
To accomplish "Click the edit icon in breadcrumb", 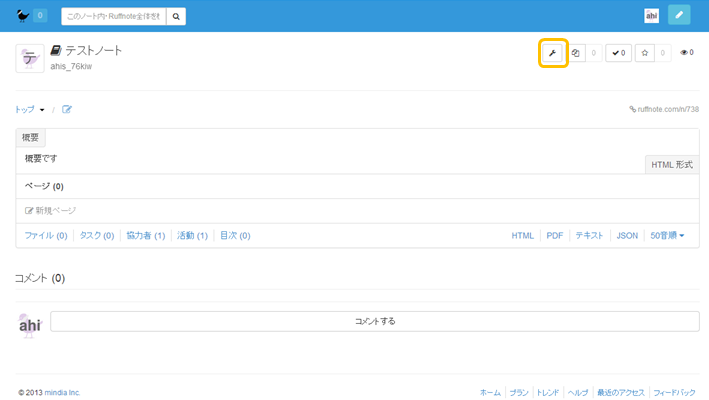I will (x=67, y=110).
